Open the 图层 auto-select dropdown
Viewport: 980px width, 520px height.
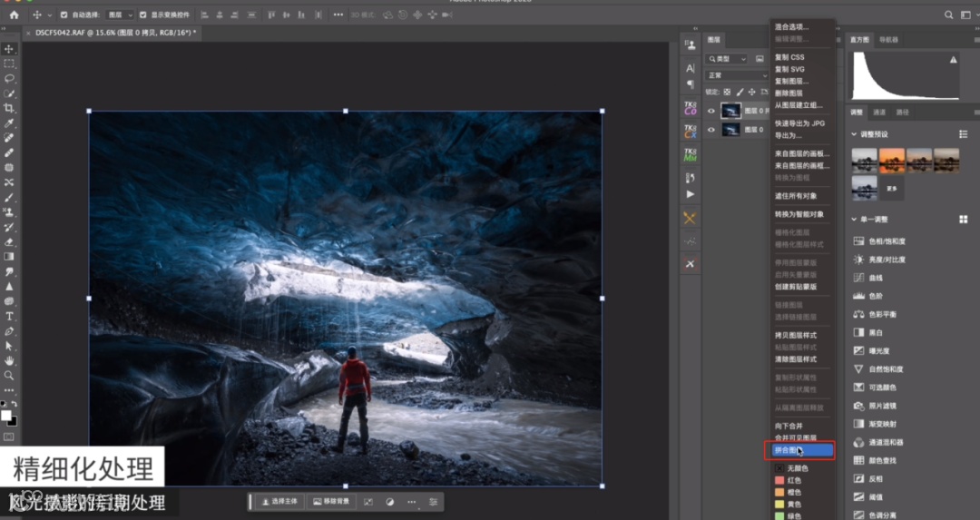click(119, 15)
